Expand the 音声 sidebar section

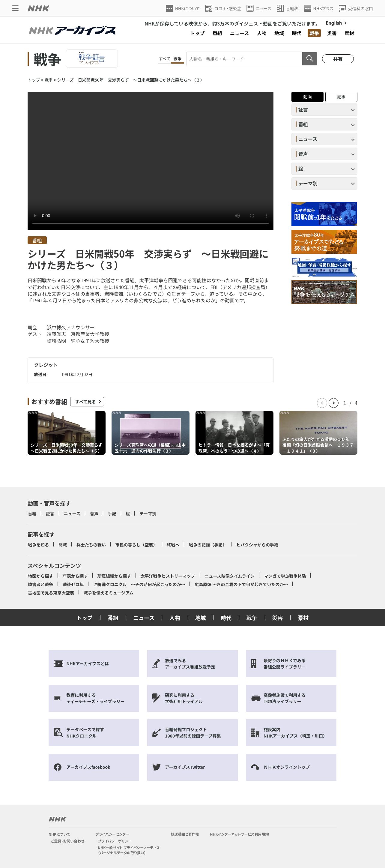324,154
